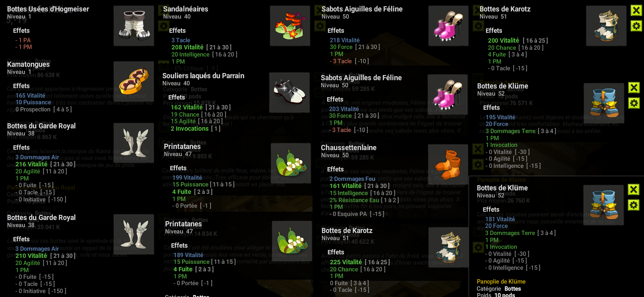The width and height of the screenshot is (644, 297).
Task: Click the Sabots Aiguilles de Féline icon with 203 Vitalité
Action: [448, 94]
